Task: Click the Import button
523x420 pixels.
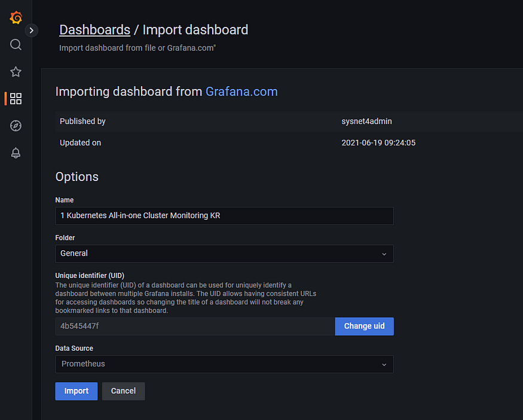Action: point(77,391)
